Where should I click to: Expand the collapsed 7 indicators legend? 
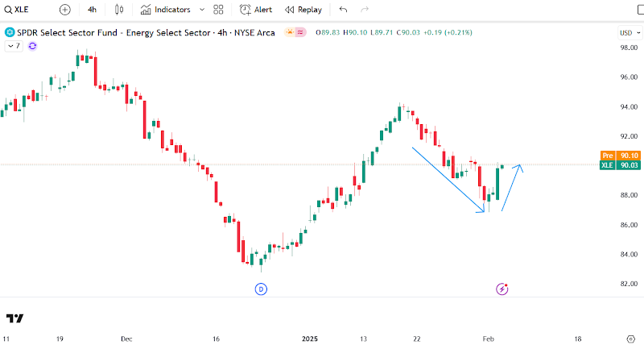[14, 46]
